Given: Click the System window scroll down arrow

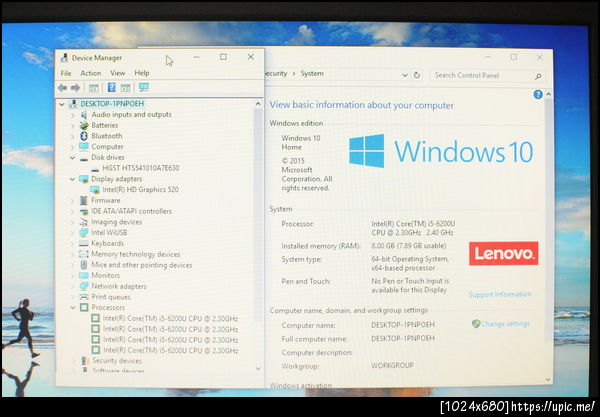Looking at the screenshot, I should tap(548, 380).
